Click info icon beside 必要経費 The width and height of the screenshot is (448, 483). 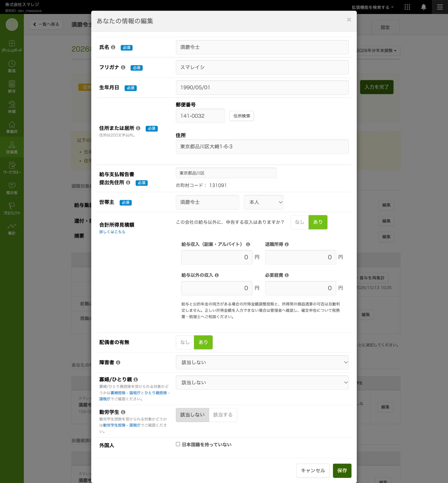coord(287,275)
